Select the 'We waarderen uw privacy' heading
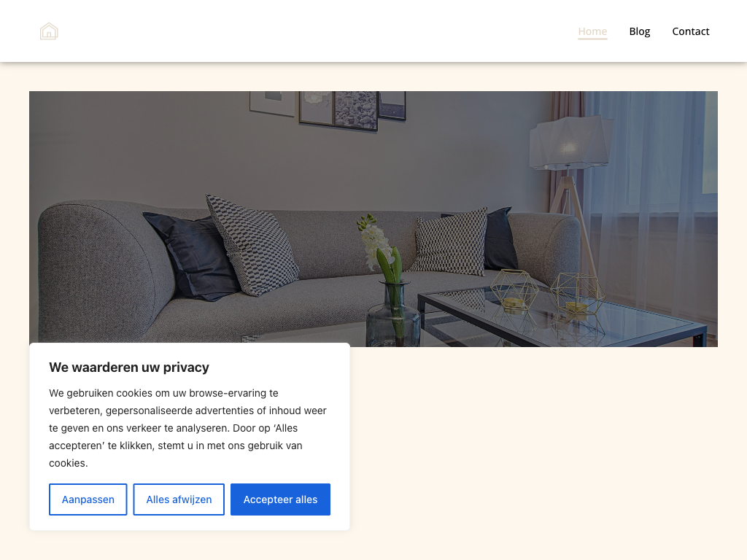 pyautogui.click(x=129, y=367)
